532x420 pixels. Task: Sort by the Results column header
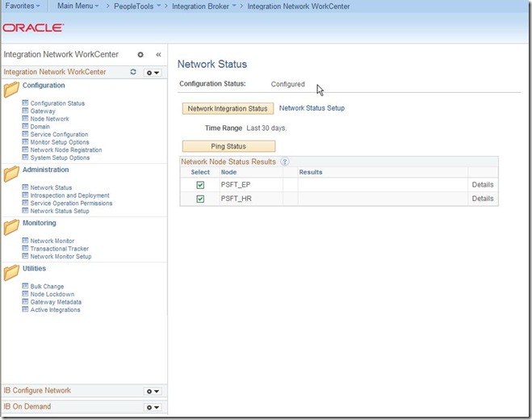click(x=311, y=172)
